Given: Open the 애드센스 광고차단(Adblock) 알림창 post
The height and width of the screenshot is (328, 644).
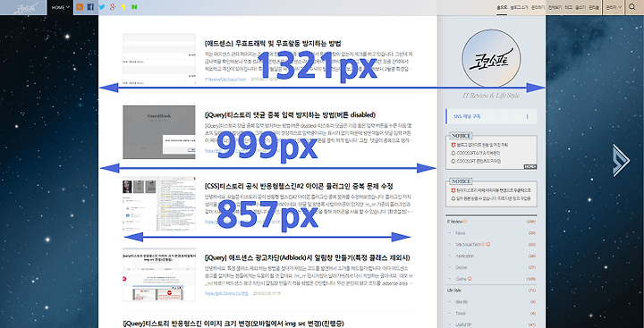Looking at the screenshot, I should [307, 257].
